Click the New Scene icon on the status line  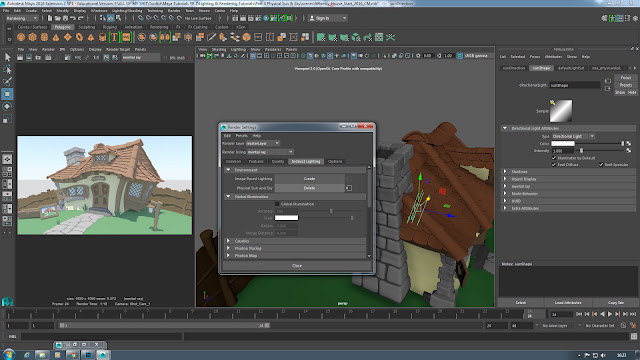[x=50, y=18]
